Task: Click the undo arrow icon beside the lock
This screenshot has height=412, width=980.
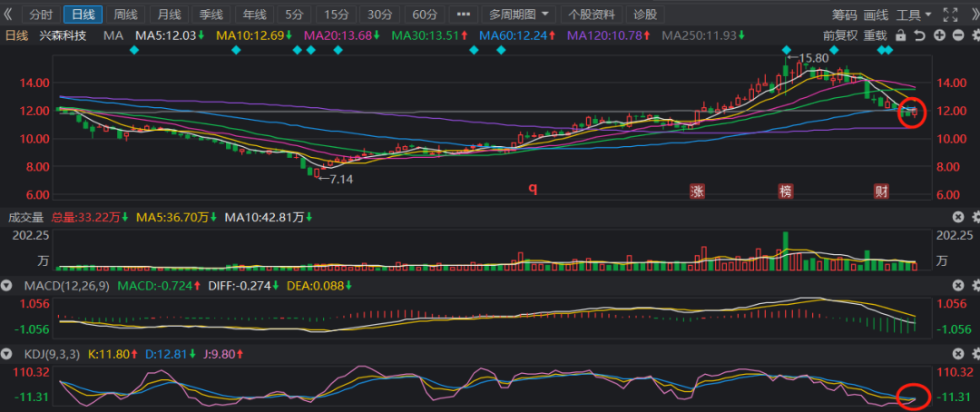Action: [x=919, y=34]
